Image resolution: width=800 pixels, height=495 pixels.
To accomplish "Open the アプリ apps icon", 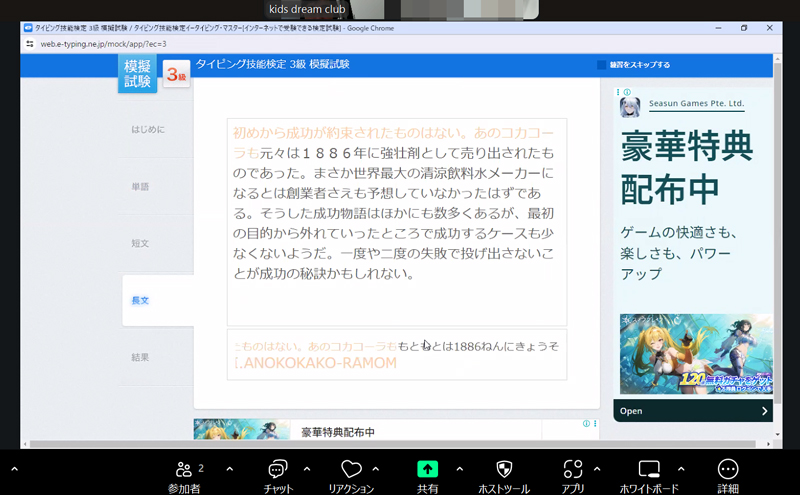I will click(x=573, y=469).
